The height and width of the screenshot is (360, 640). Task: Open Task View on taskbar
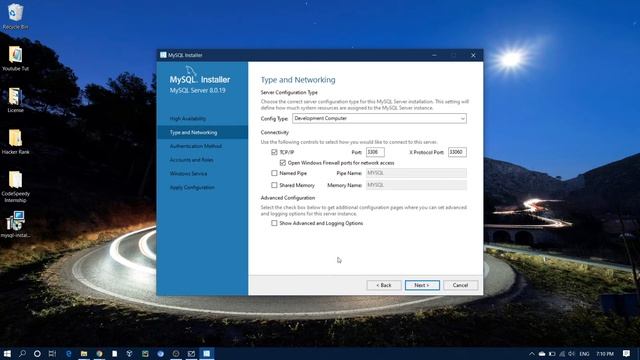(x=52, y=353)
